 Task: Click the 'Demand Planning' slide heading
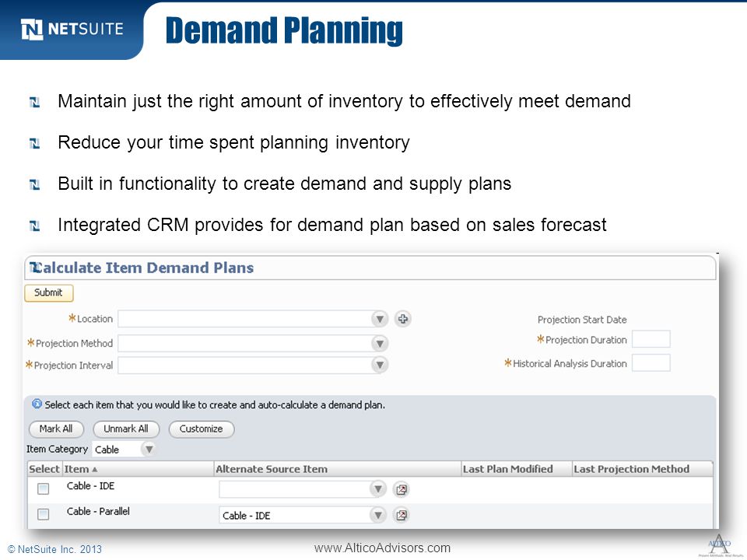[x=285, y=30]
